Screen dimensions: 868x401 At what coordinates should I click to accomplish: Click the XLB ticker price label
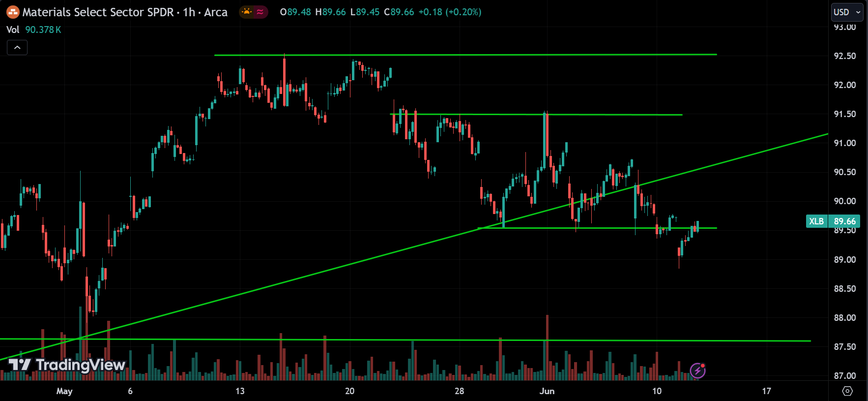coord(816,221)
